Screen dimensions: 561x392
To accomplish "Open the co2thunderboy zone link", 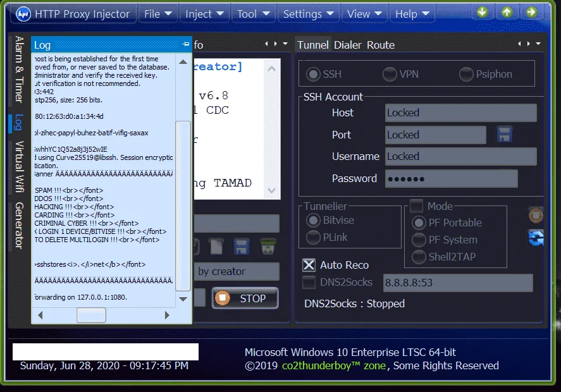I will tap(334, 365).
